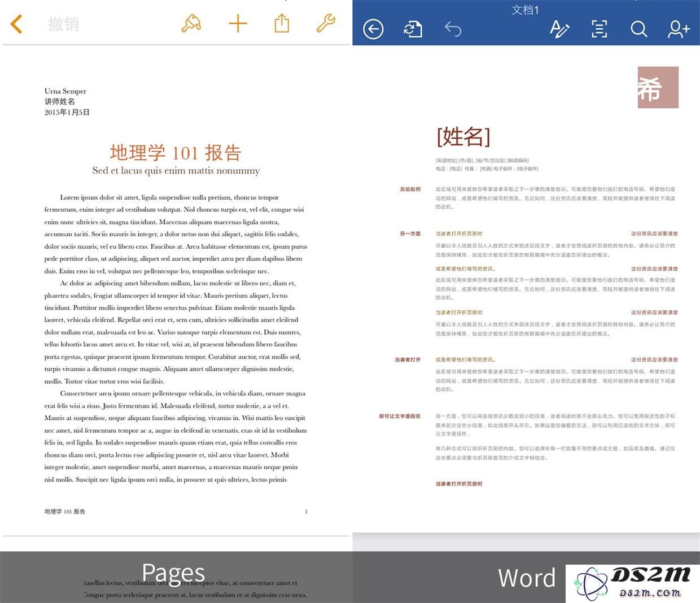
Task: Open the share icon in Pages
Action: (x=282, y=23)
